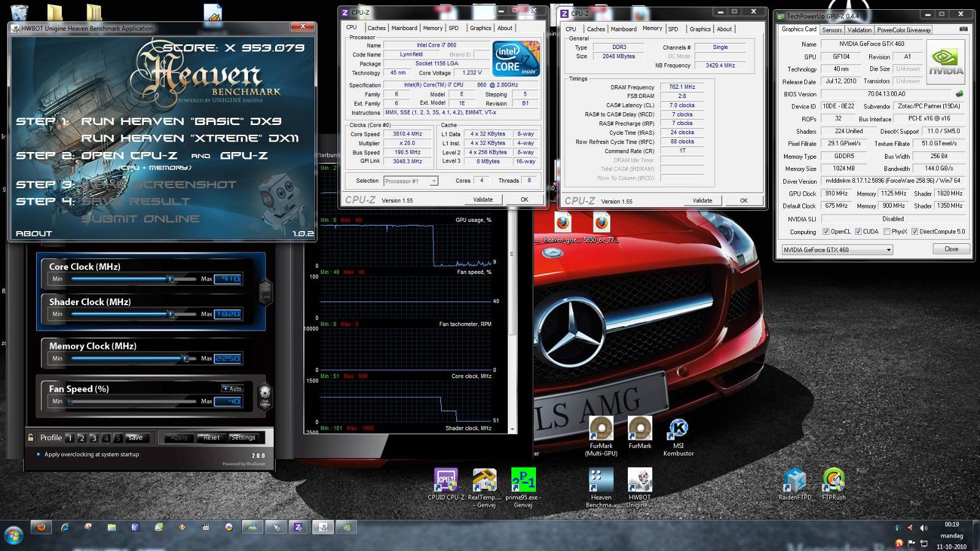
Task: Click Intel Core i7 logo in CPU-Z
Action: coord(516,59)
